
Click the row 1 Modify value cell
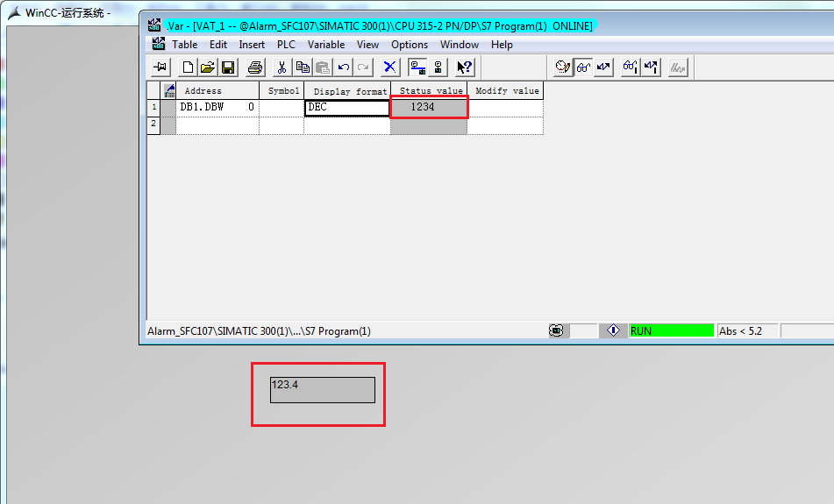(505, 108)
